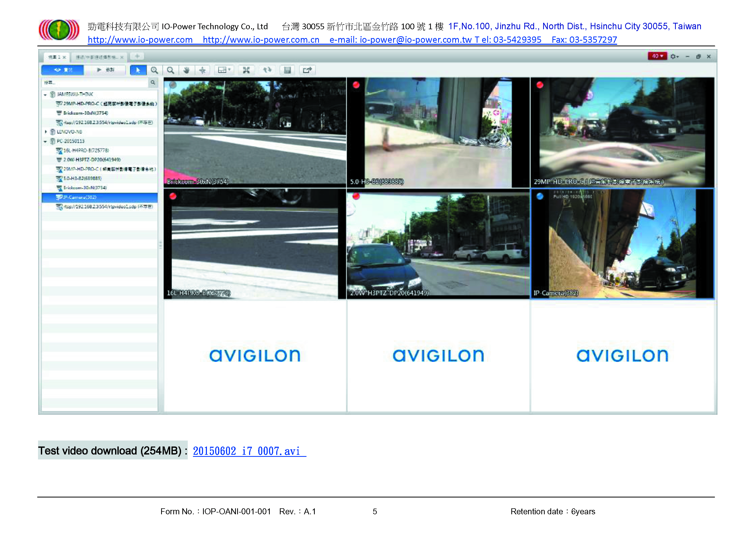Select the zoom in magnifier tool
The image size is (756, 535).
coord(154,70)
